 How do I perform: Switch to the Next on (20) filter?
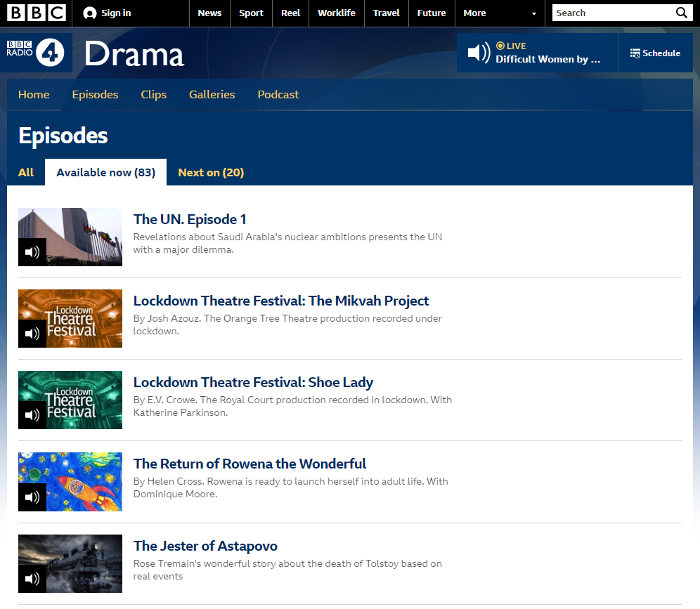(211, 172)
